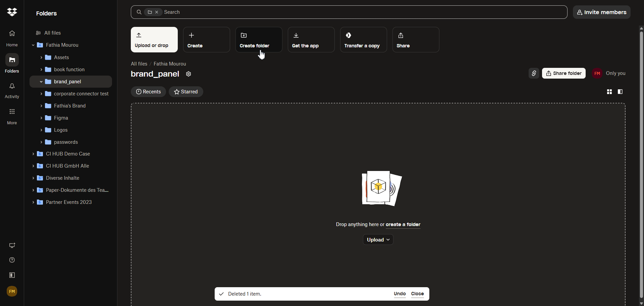Click into the Search field
Screen dimensions: 644x306
point(362,12)
